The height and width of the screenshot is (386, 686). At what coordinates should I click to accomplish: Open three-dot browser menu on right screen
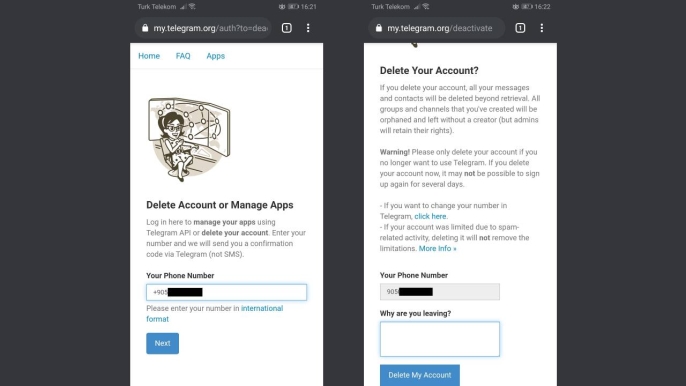(542, 28)
